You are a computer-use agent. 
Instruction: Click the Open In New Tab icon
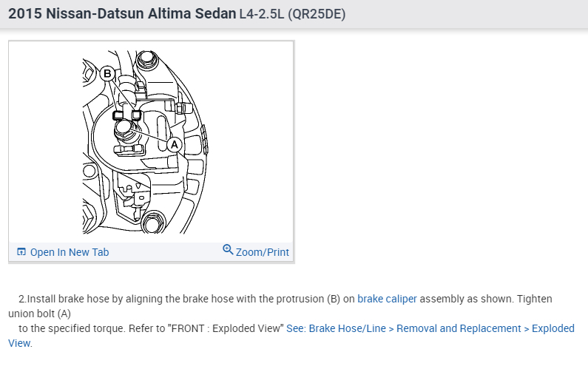[x=21, y=252]
